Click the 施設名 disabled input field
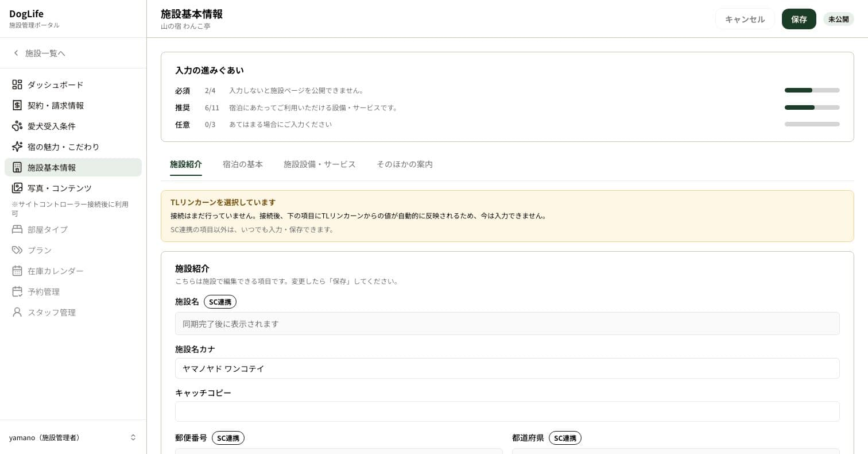The image size is (868, 454). click(507, 324)
